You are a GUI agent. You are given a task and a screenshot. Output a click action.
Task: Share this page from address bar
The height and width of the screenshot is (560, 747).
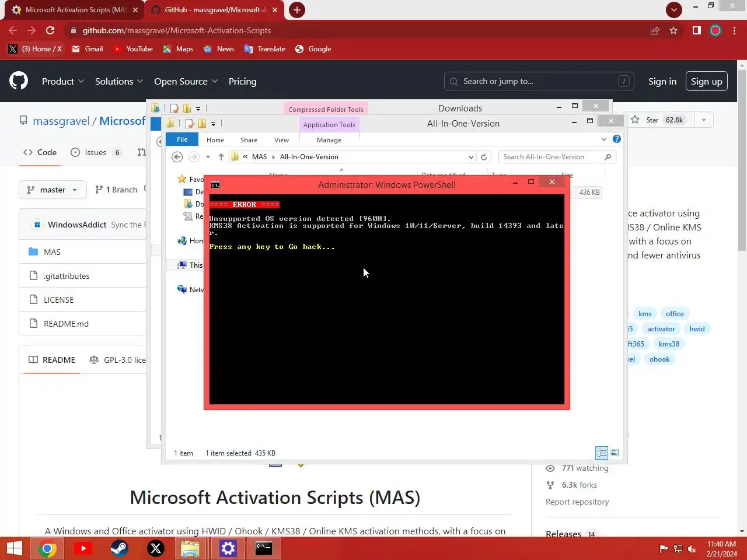[x=655, y=30]
